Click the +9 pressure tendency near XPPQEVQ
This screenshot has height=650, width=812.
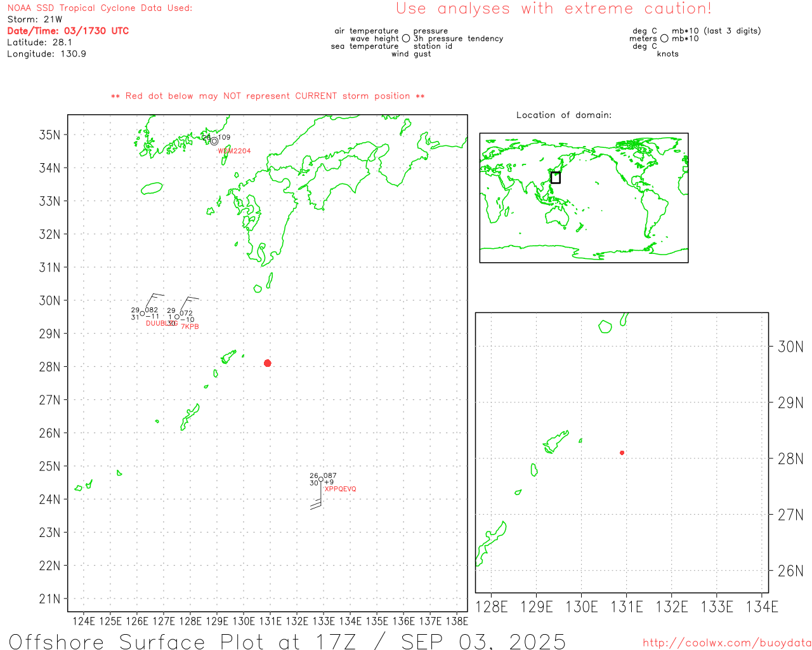click(x=329, y=482)
